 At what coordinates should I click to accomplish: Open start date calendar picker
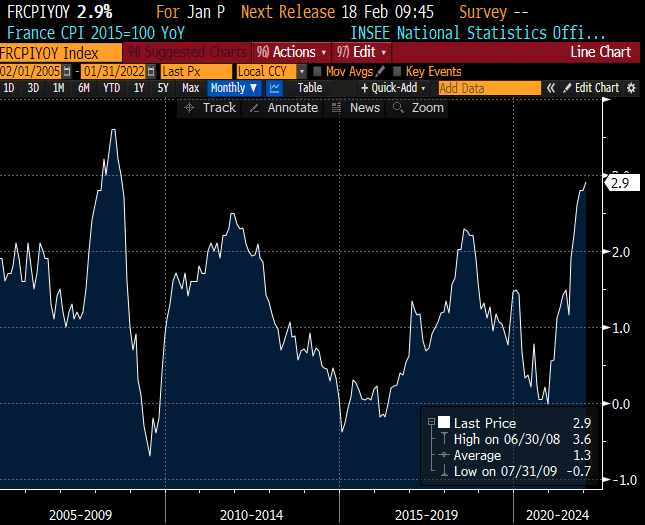click(x=67, y=72)
